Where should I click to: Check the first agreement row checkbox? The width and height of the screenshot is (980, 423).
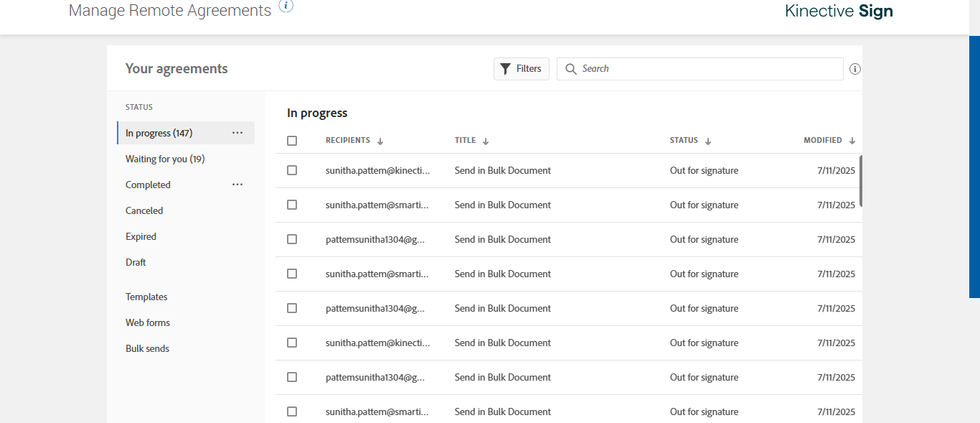(x=292, y=170)
